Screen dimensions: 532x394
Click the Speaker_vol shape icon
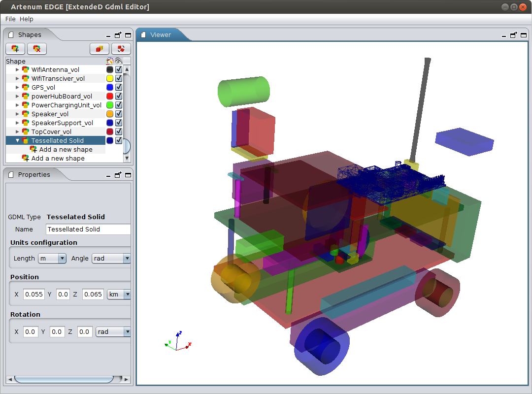[26, 114]
